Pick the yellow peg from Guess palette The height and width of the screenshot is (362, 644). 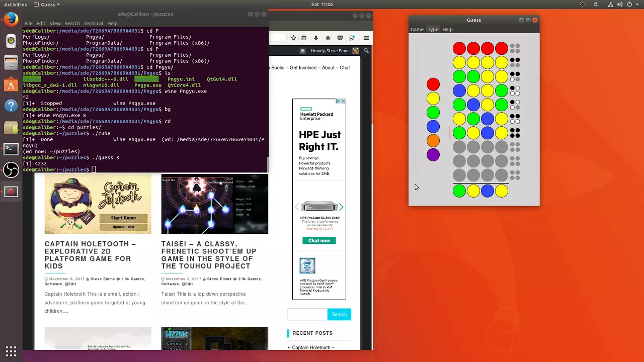(433, 98)
